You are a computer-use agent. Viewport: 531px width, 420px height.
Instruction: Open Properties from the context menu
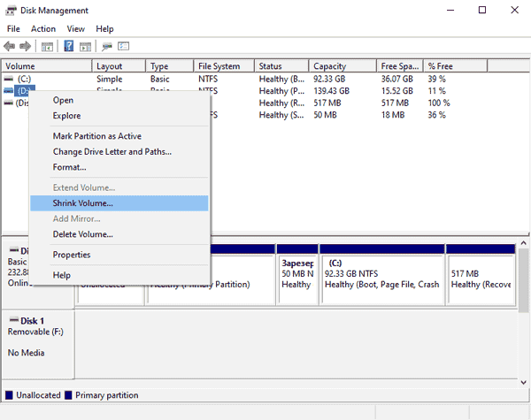(119, 255)
